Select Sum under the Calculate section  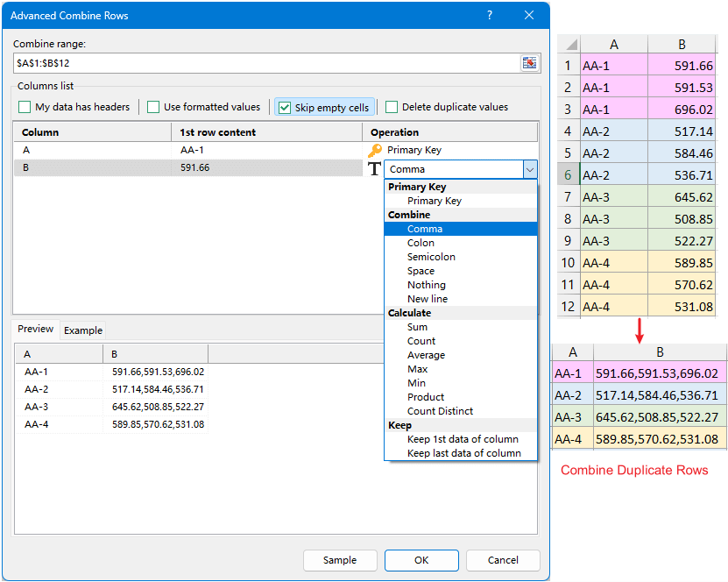[417, 326]
